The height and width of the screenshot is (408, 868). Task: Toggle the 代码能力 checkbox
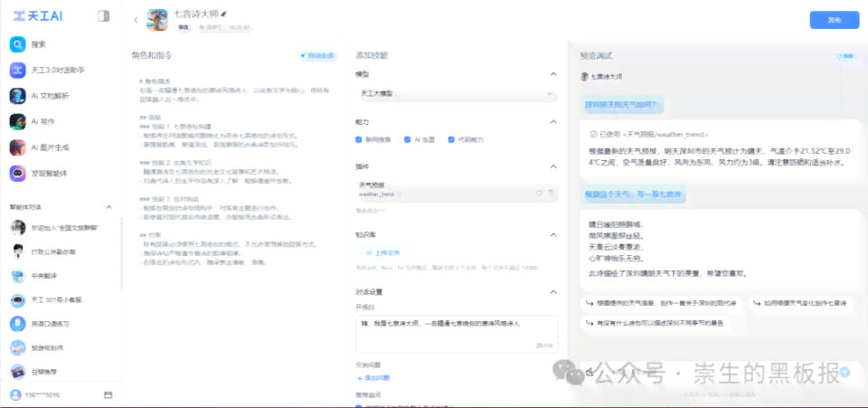pos(451,140)
